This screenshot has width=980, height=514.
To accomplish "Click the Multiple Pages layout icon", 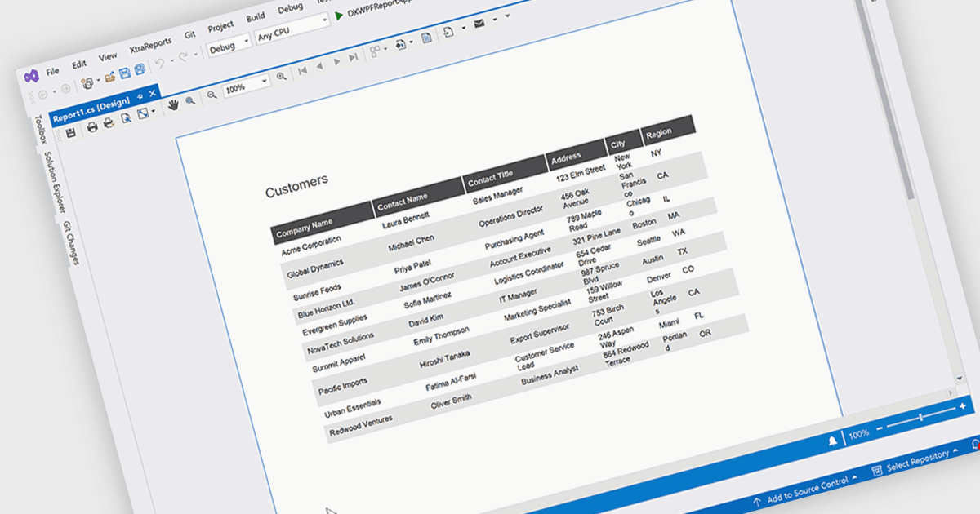I will [x=375, y=52].
